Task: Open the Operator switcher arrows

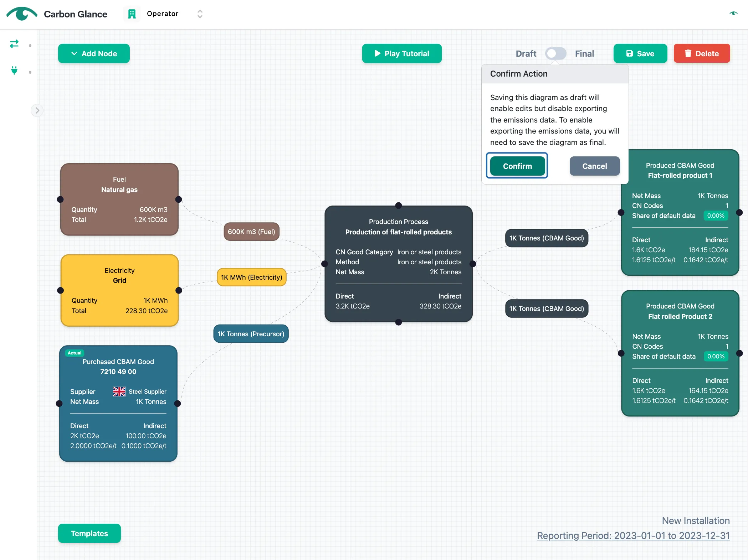Action: pyautogui.click(x=200, y=14)
